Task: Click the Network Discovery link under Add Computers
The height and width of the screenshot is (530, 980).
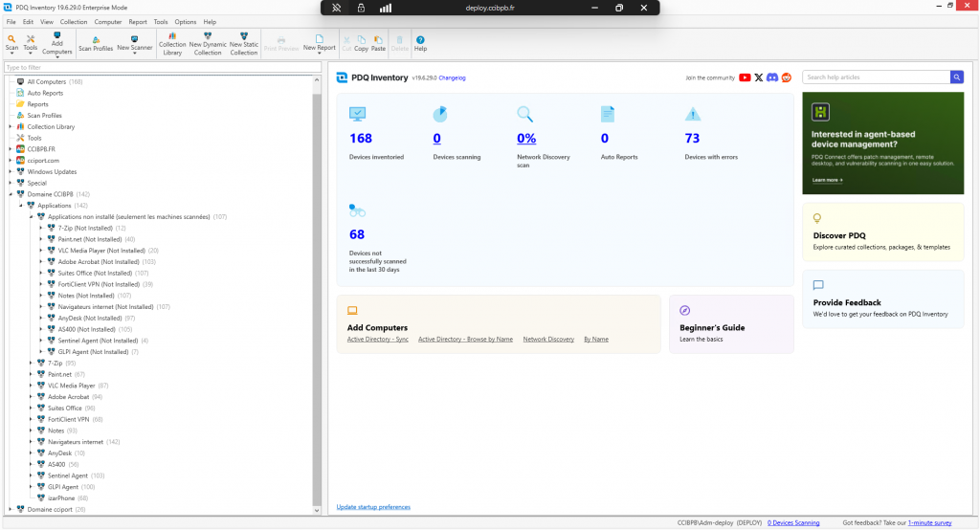Action: click(x=548, y=340)
